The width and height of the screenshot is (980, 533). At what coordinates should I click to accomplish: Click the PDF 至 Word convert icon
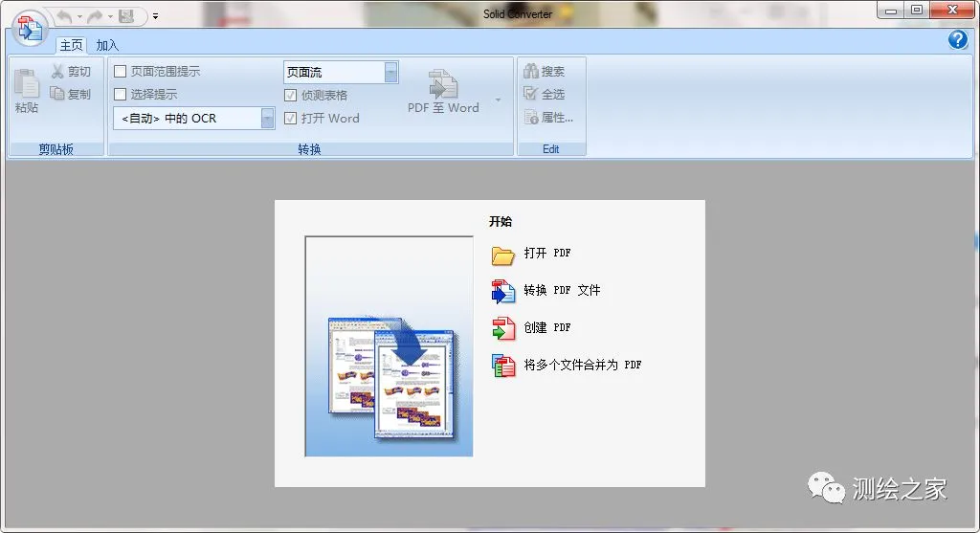pos(443,84)
